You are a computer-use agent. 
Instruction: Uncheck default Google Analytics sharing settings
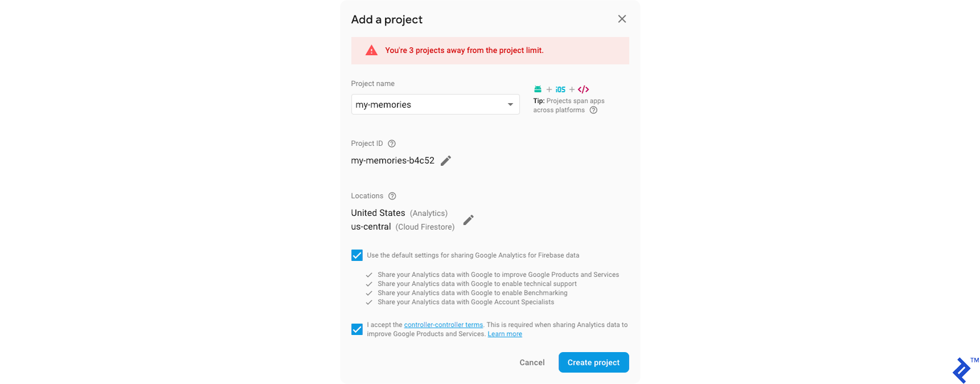(357, 255)
